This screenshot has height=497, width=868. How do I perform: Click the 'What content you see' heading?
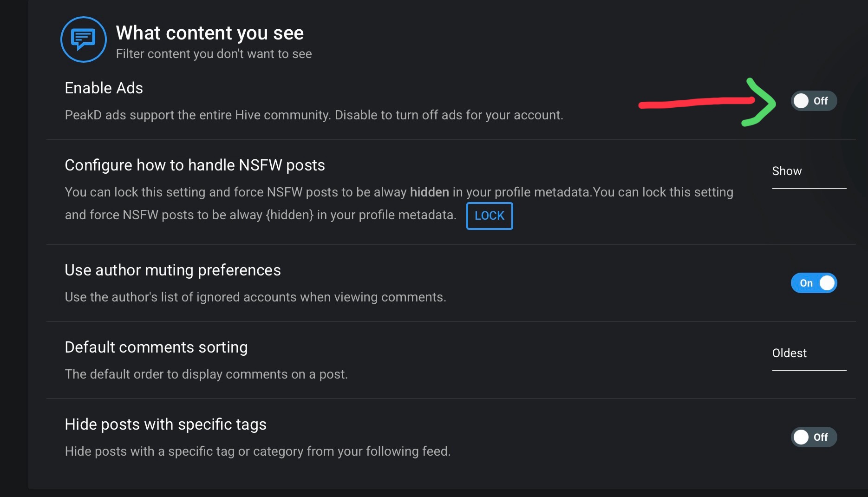coord(209,33)
